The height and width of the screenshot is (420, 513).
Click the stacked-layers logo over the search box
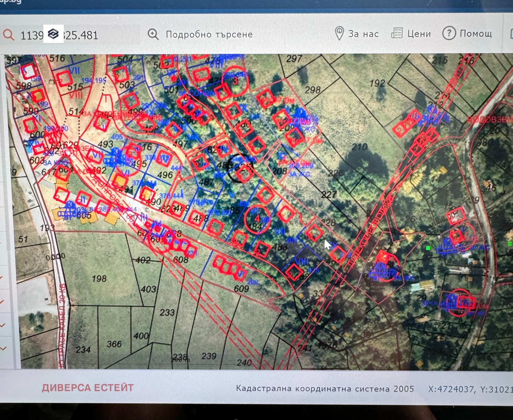(x=53, y=34)
